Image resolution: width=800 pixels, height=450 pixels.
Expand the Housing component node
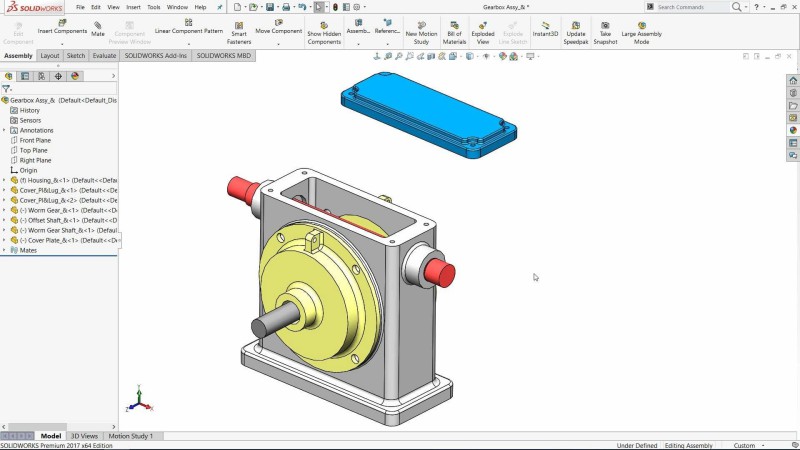(4, 180)
